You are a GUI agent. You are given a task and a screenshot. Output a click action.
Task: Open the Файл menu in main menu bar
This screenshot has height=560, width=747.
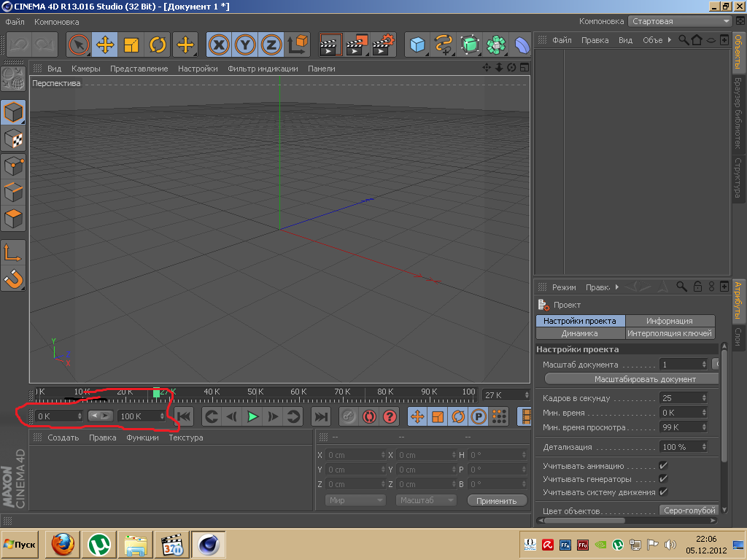[15, 22]
